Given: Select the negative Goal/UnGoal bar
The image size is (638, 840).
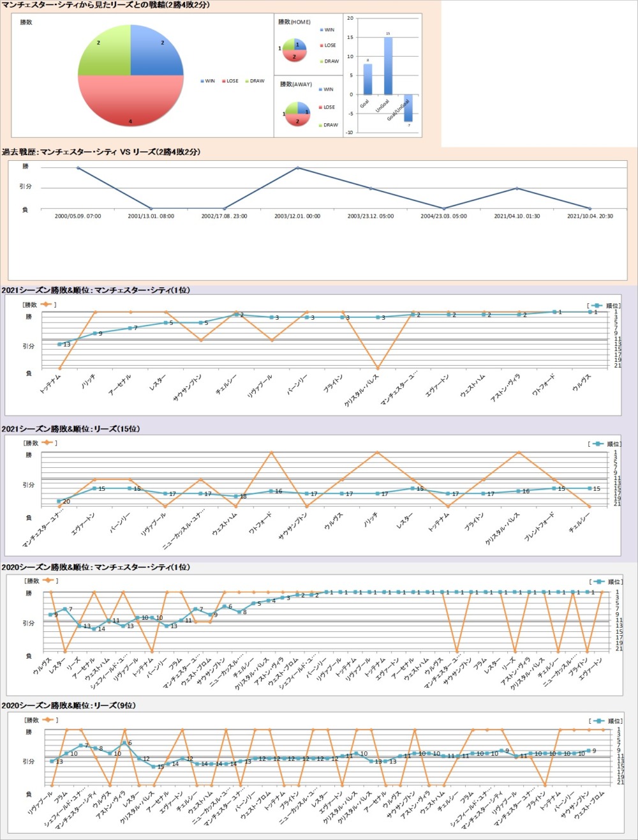Looking at the screenshot, I should tap(408, 107).
